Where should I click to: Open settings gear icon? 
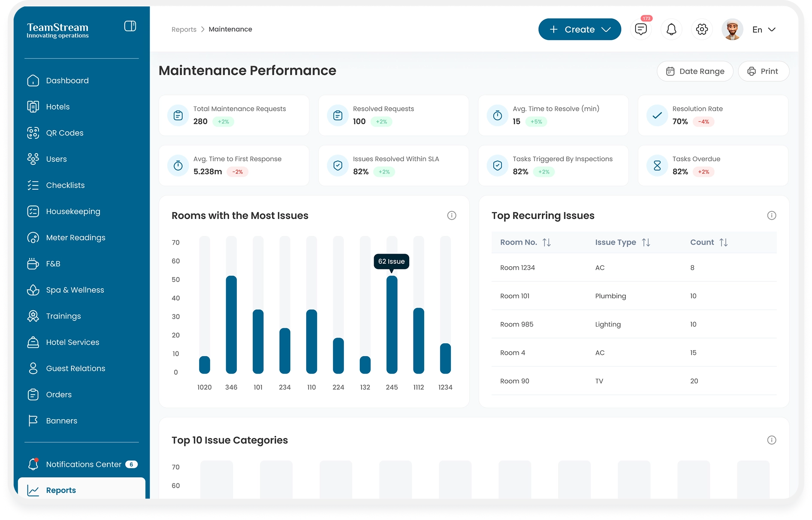coord(702,29)
